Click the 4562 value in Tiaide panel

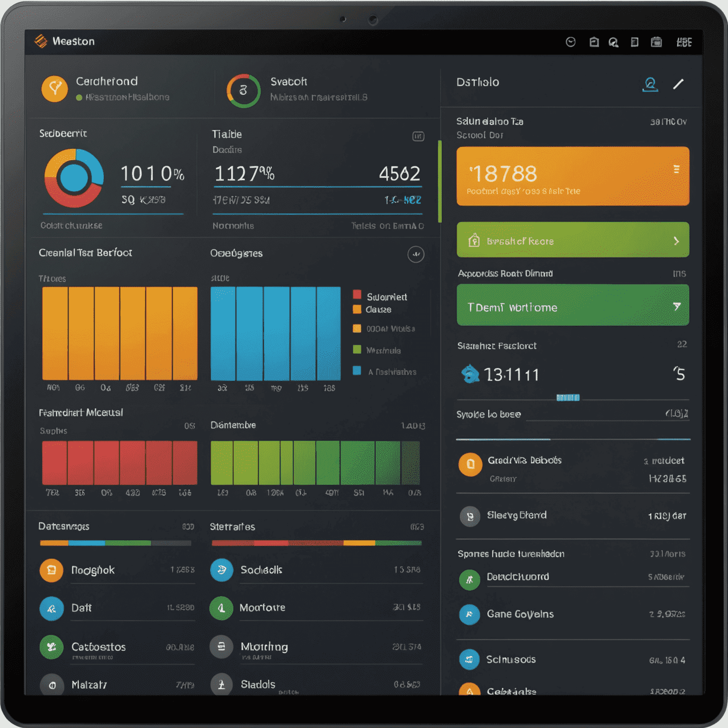(x=399, y=174)
